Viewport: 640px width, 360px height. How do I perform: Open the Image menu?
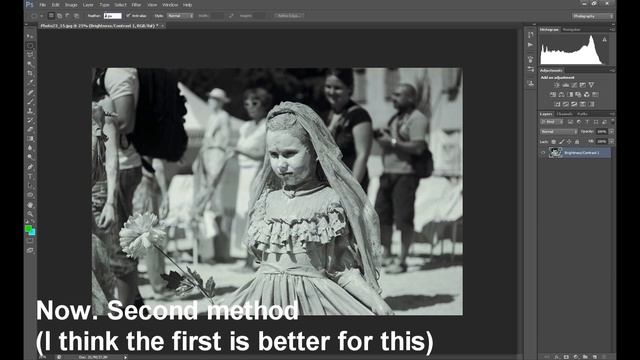(x=71, y=5)
